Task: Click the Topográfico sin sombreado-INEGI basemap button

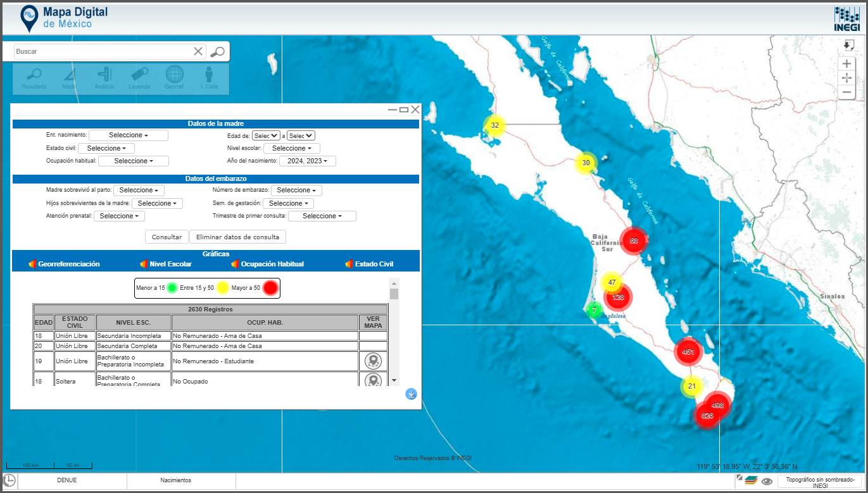Action: pyautogui.click(x=820, y=481)
